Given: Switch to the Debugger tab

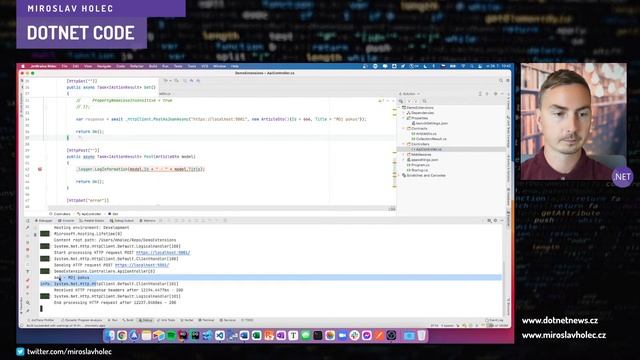Looking at the screenshot, I should point(44,220).
